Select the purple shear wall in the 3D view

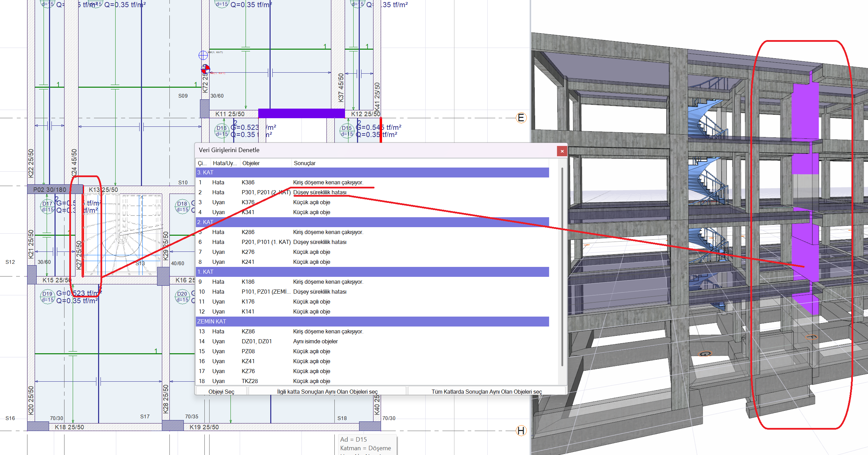[x=805, y=192]
